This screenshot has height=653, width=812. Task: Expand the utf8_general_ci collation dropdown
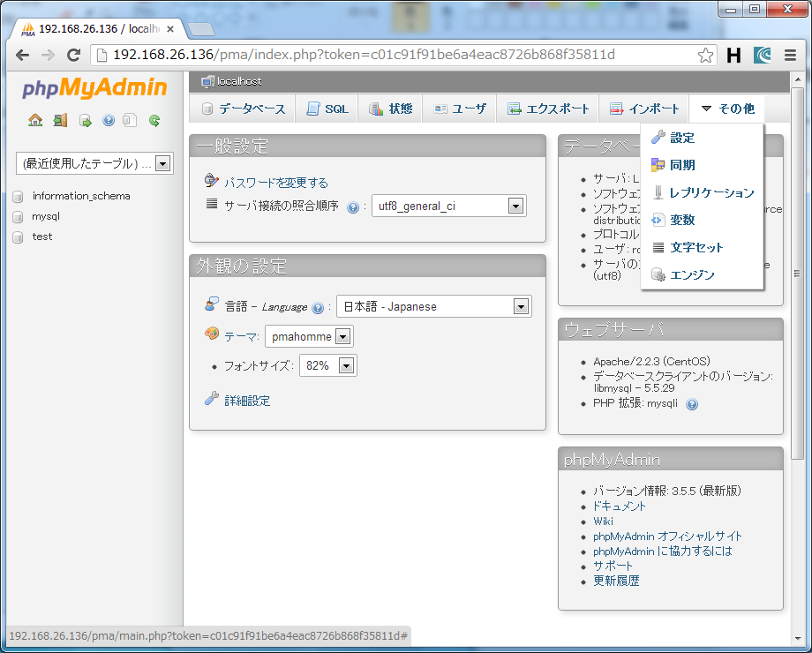click(x=515, y=206)
